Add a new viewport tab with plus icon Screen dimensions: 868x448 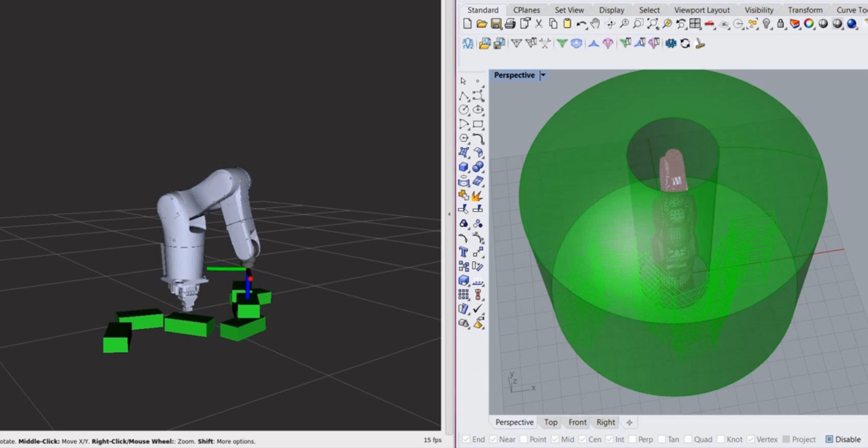(x=629, y=422)
